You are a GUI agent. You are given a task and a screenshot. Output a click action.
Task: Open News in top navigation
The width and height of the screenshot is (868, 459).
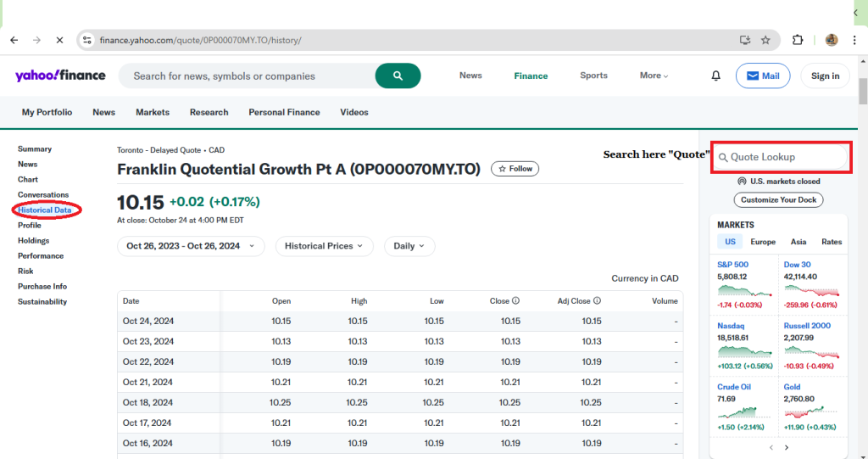pos(470,76)
